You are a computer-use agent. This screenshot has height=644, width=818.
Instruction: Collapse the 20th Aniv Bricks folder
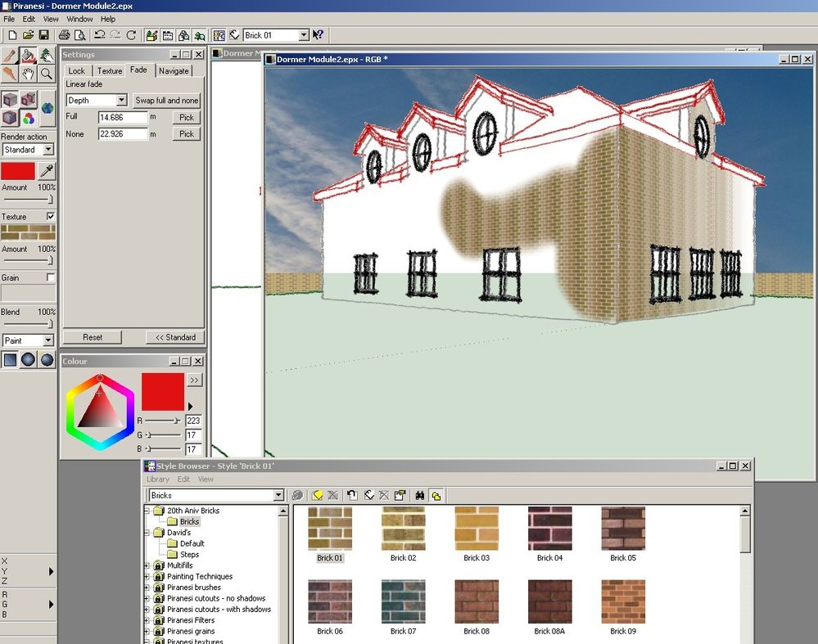147,511
